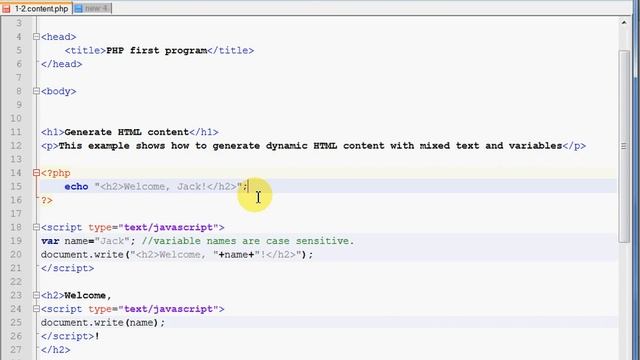Collapse the php block on line 14
Image resolution: width=640 pixels, height=360 pixels.
(x=36, y=173)
